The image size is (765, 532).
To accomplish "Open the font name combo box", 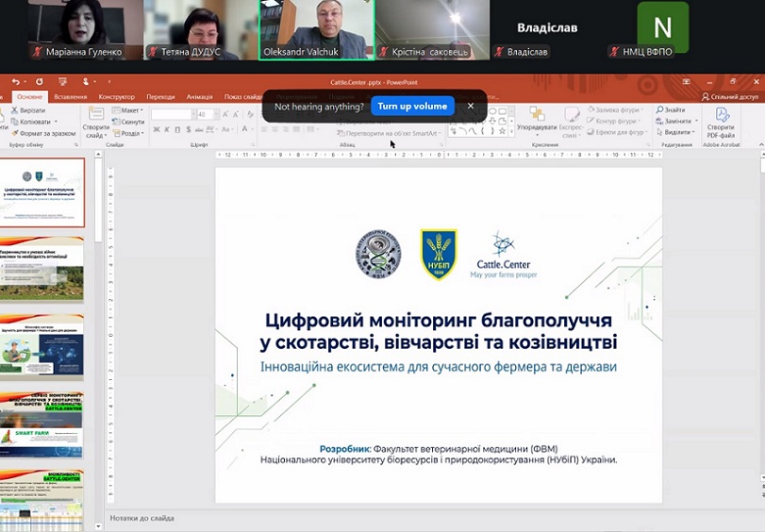I will tap(174, 114).
